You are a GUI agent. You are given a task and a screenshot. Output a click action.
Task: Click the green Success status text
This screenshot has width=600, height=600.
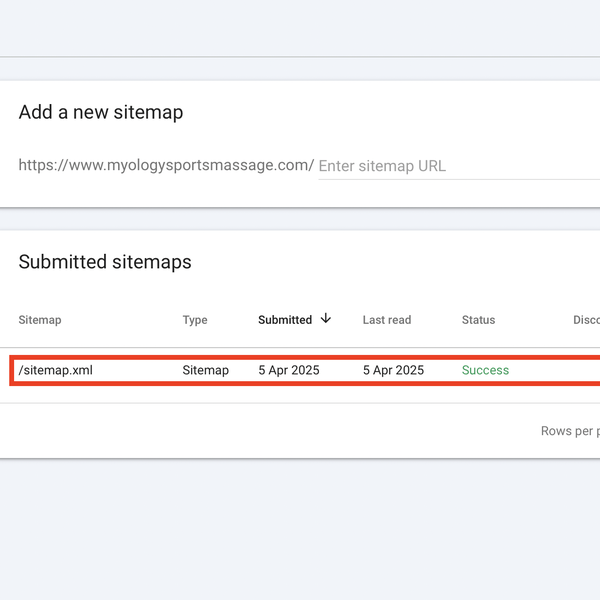[x=485, y=370]
